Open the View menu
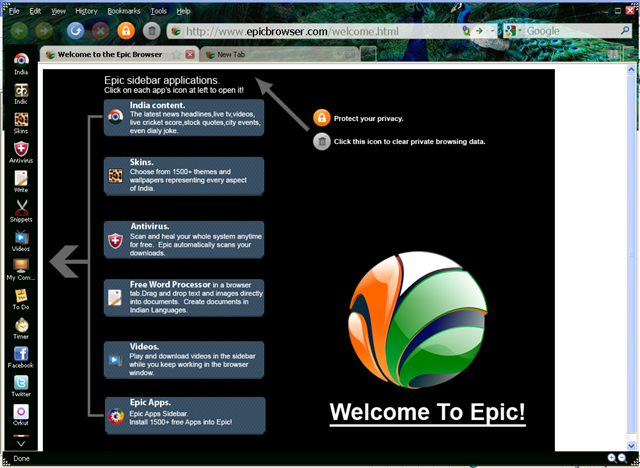640x468 pixels. click(x=58, y=11)
